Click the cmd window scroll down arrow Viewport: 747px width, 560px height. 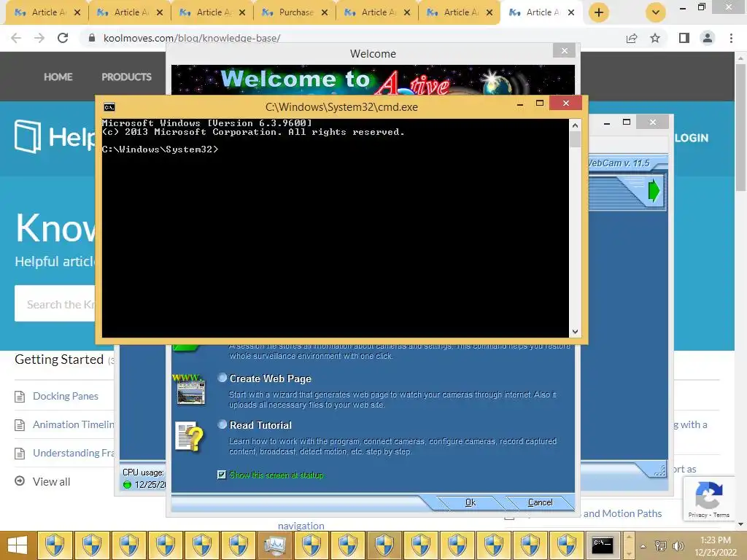tap(575, 332)
